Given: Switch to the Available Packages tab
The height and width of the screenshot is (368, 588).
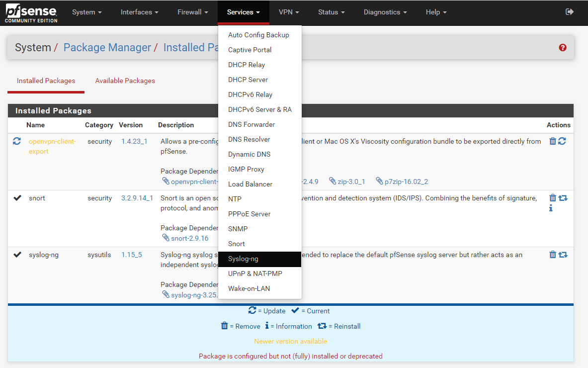Looking at the screenshot, I should [125, 80].
